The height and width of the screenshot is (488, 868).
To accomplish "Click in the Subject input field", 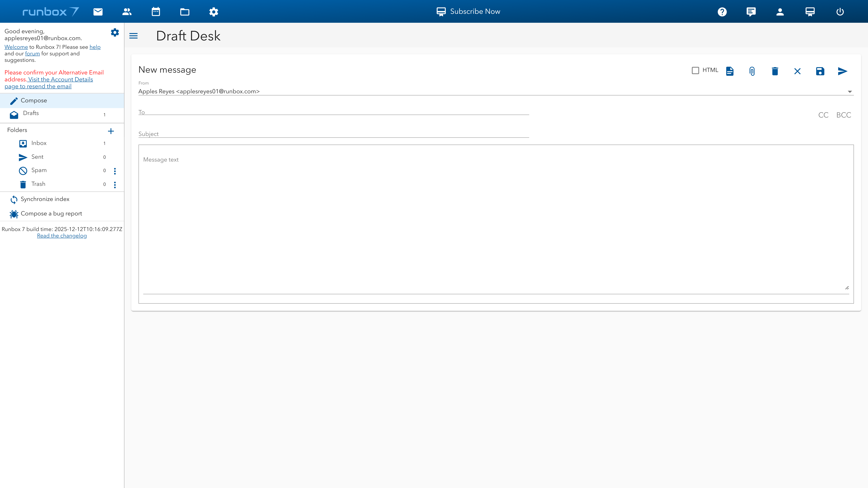I will 334,134.
